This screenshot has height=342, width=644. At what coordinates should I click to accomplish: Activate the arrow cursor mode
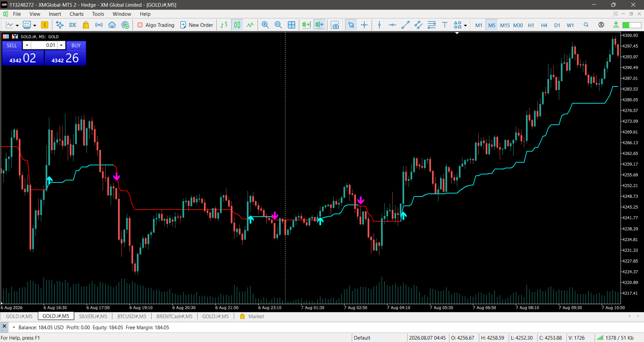pyautogui.click(x=351, y=25)
